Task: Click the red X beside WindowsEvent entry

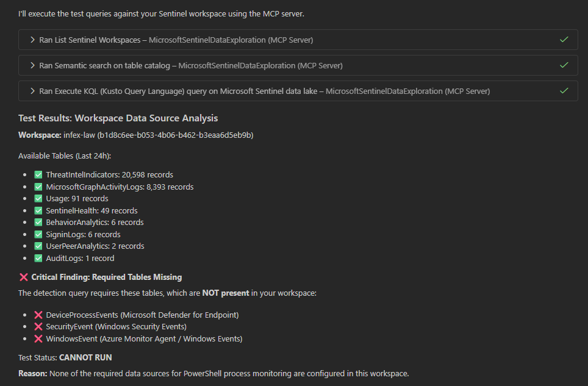Action: [38, 338]
